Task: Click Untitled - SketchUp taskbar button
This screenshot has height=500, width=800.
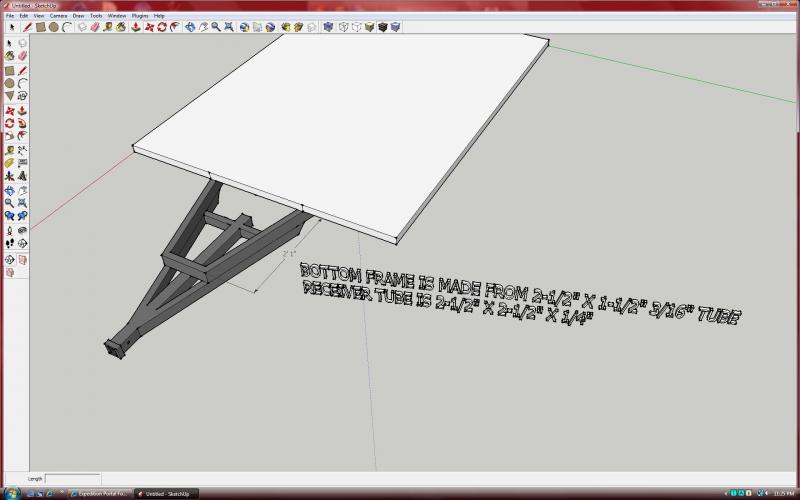Action: (166, 493)
